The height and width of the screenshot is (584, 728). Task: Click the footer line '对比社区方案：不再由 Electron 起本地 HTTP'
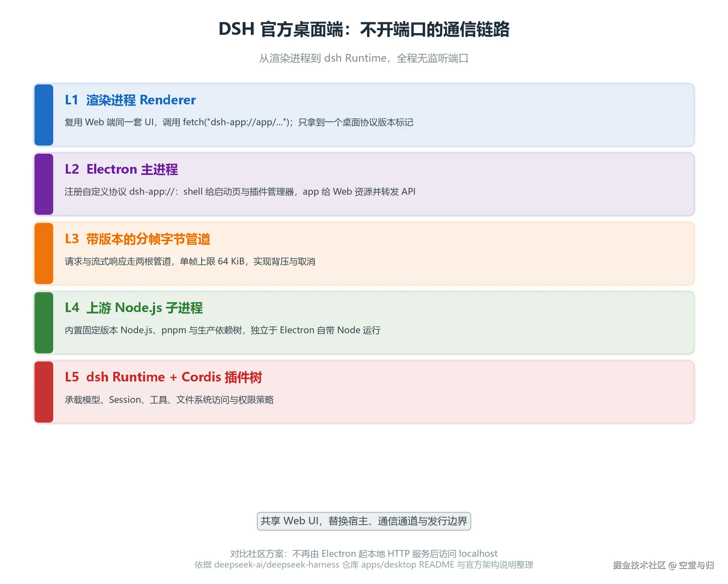(x=364, y=554)
